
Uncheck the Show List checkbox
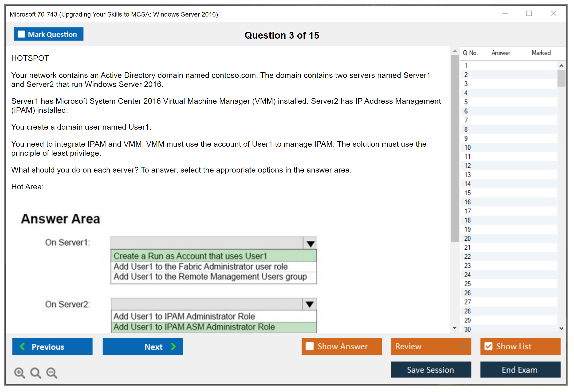coord(488,346)
